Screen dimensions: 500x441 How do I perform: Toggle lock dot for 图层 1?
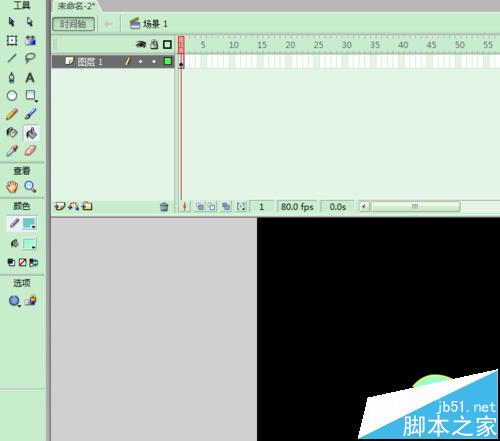tap(154, 62)
